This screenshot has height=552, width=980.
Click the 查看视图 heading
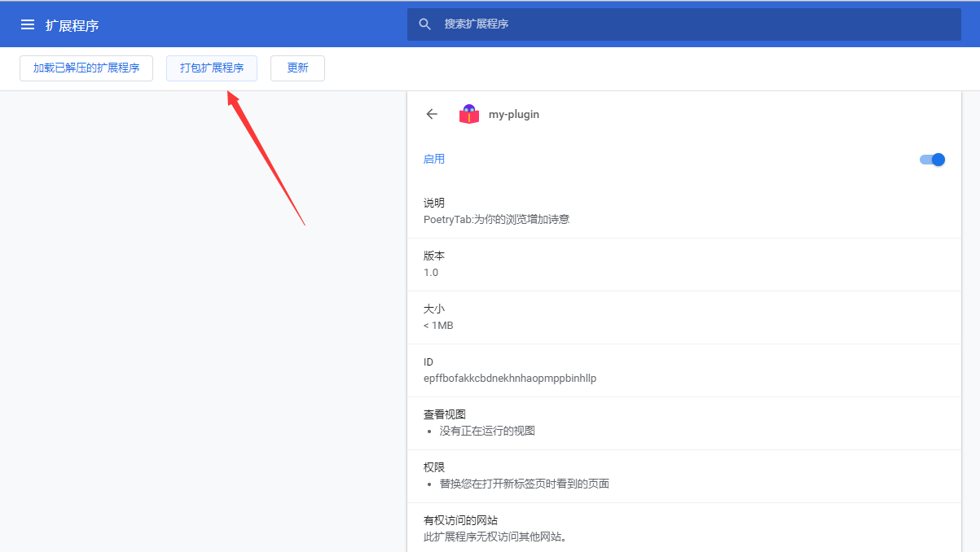[x=445, y=414]
